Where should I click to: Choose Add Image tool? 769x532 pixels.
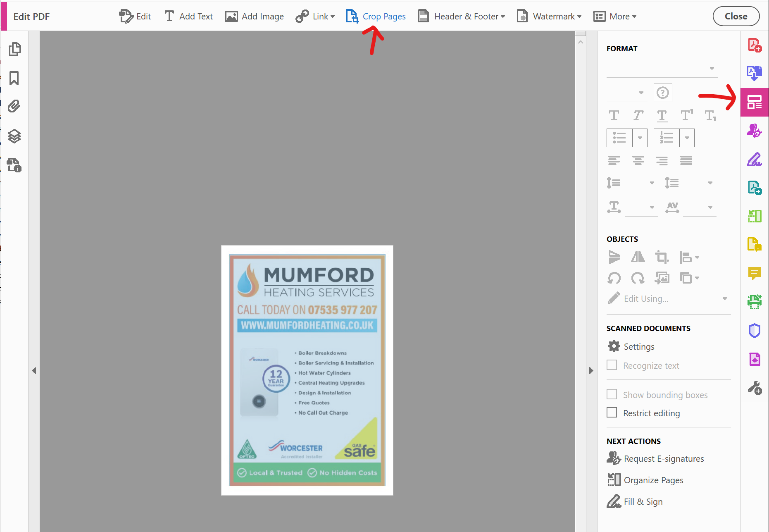pyautogui.click(x=254, y=17)
